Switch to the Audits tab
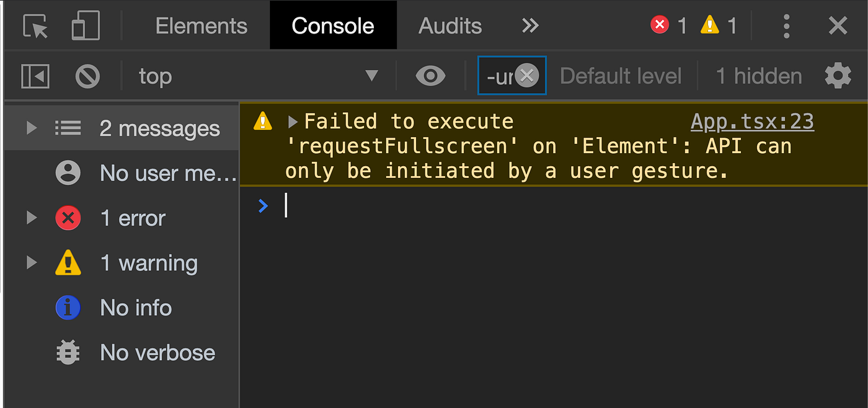868x408 pixels. tap(450, 25)
